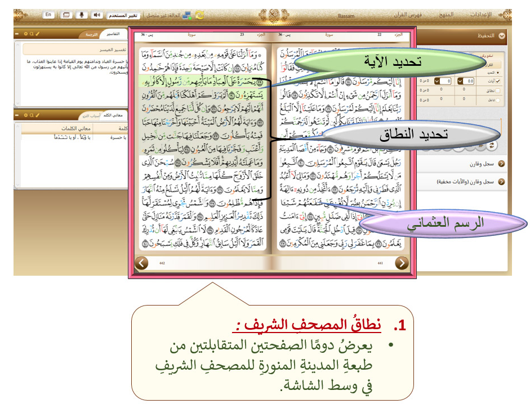Open the الإعدادات menu
Viewport: 530px width, 413px height.
coord(481,15)
